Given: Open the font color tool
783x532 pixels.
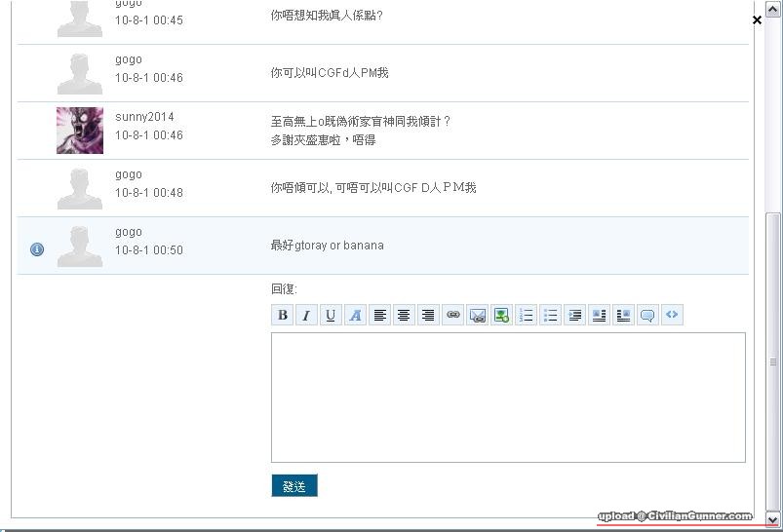Looking at the screenshot, I should point(355,315).
